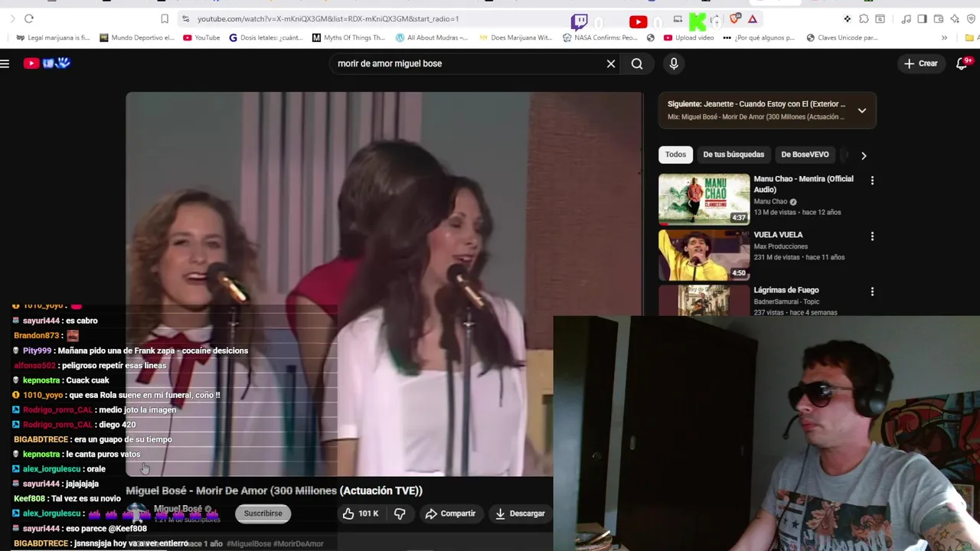Open 'Claves Unicode par...' bookmark
Image resolution: width=980 pixels, height=551 pixels.
[842, 37]
